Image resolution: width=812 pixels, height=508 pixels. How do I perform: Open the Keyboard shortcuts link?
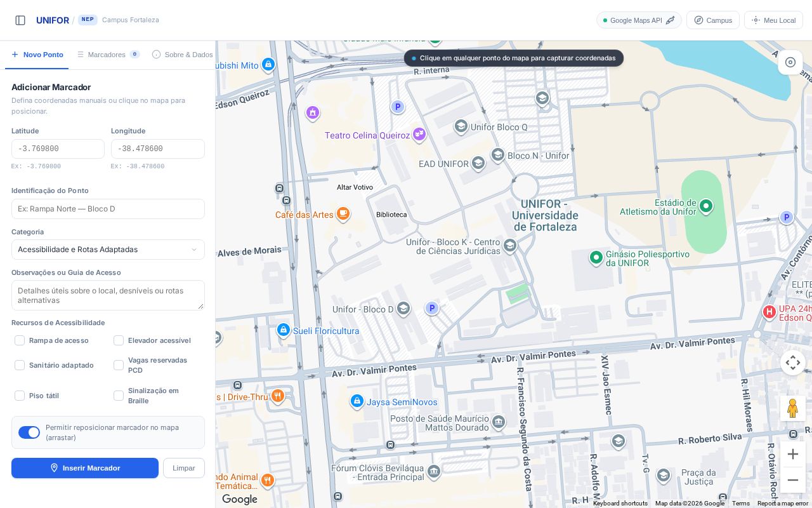(620, 504)
